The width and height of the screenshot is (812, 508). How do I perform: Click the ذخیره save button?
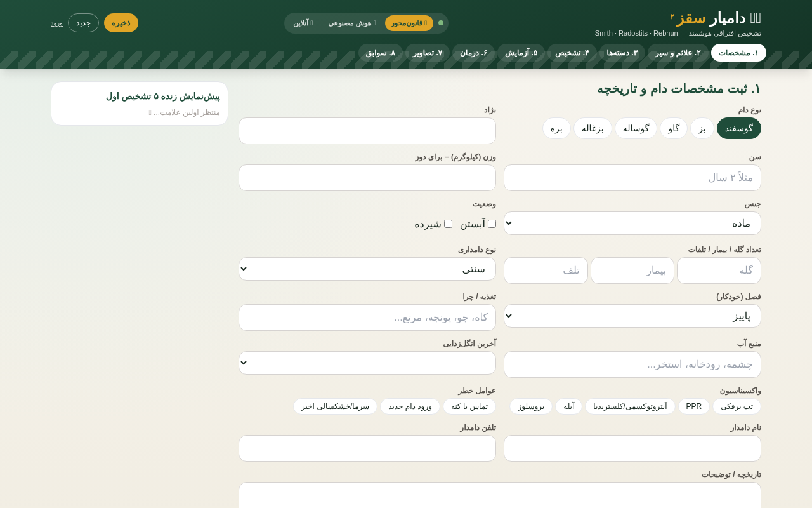(x=121, y=23)
